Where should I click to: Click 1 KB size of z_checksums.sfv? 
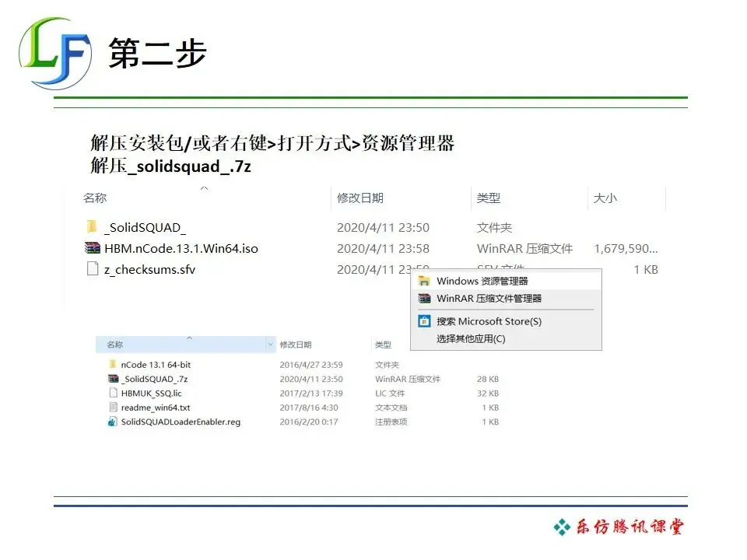click(646, 270)
